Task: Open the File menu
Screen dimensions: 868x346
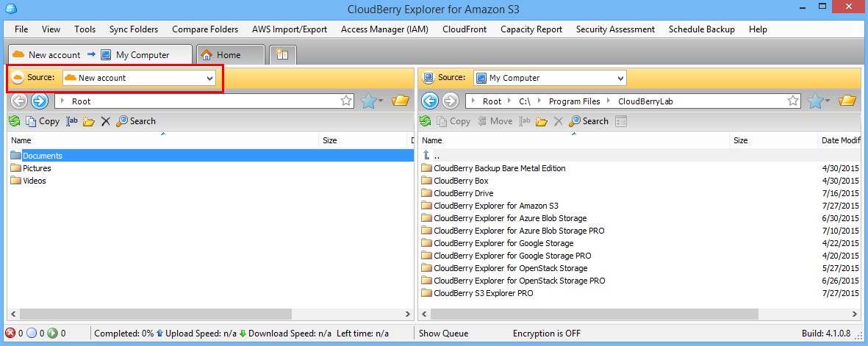Action: pyautogui.click(x=21, y=29)
